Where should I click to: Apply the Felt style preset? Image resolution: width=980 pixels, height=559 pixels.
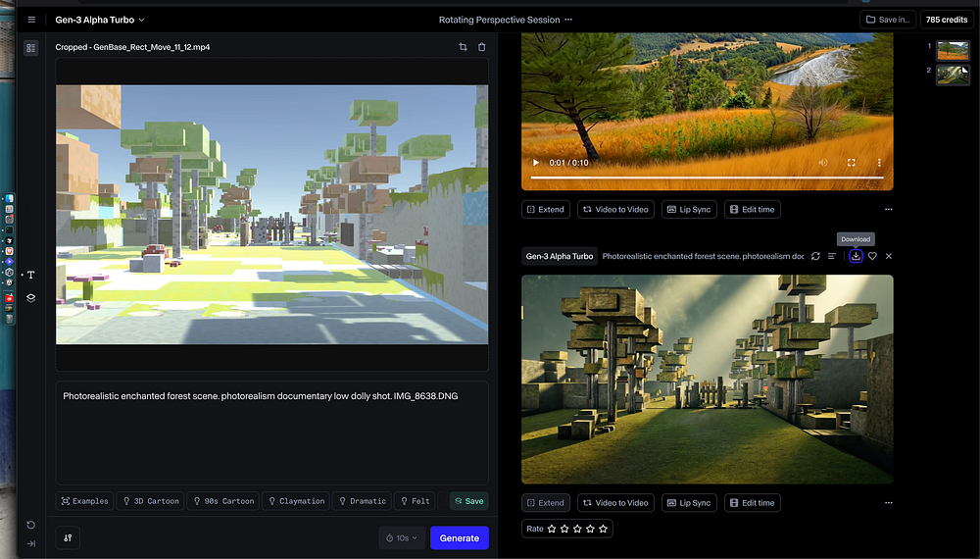click(x=415, y=501)
